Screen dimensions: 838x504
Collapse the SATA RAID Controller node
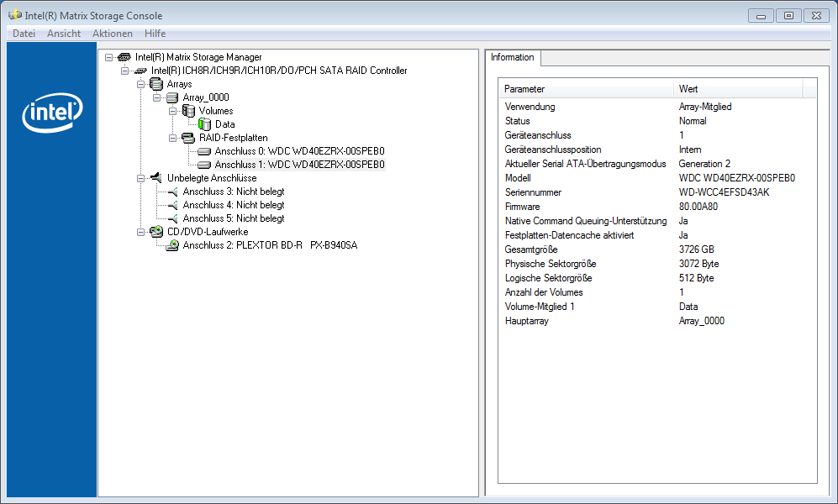coord(124,71)
